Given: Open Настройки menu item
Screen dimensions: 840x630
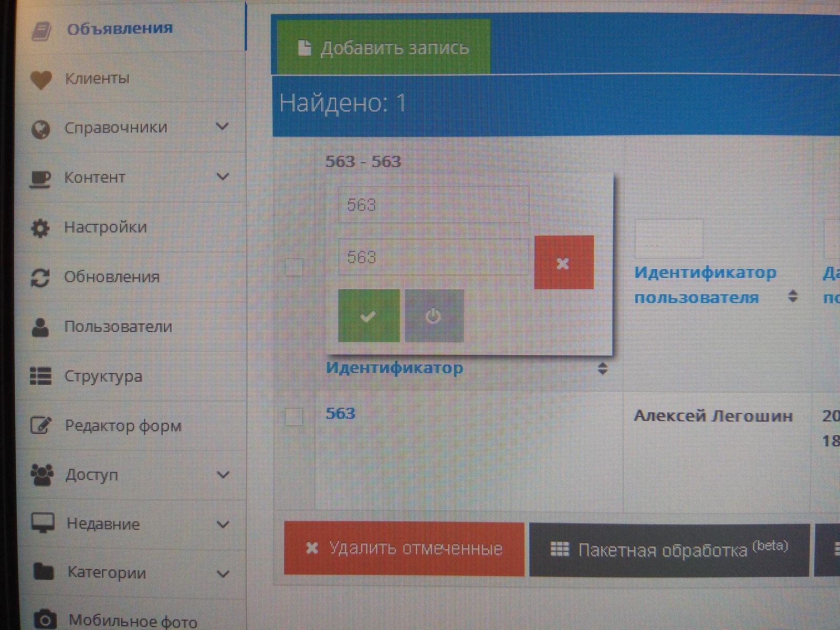Looking at the screenshot, I should (x=106, y=227).
